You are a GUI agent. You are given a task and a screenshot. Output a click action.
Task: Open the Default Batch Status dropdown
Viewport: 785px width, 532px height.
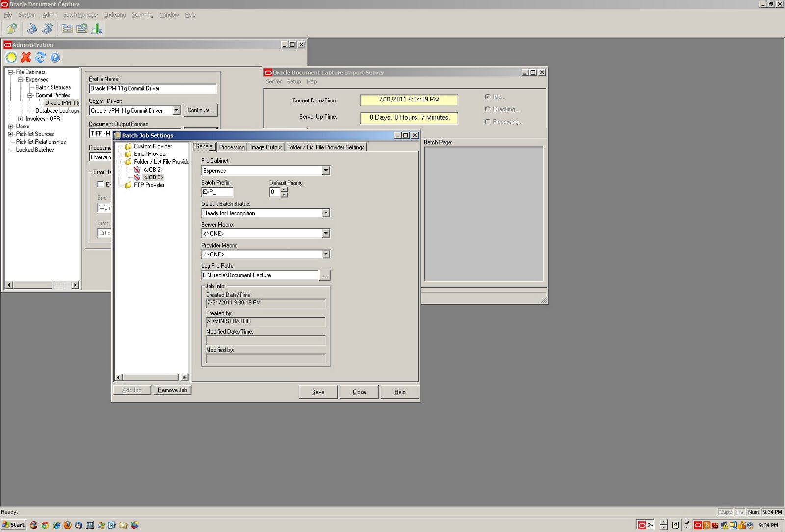pos(326,213)
